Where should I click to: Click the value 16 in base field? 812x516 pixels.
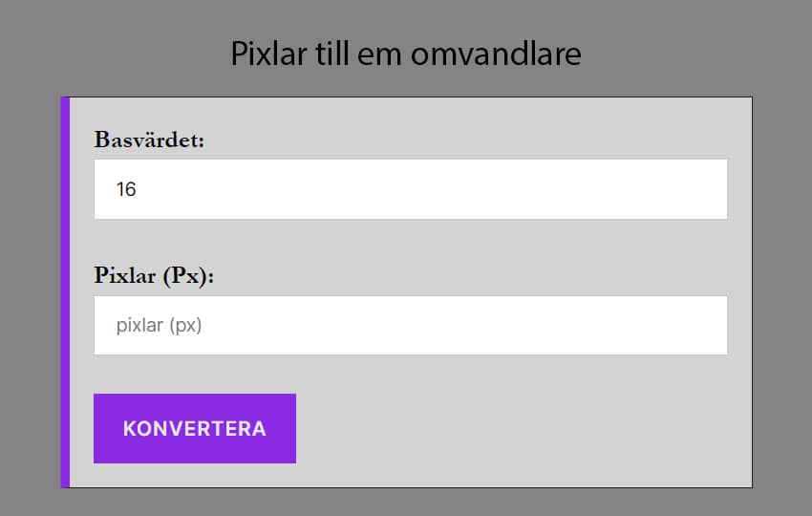point(126,189)
